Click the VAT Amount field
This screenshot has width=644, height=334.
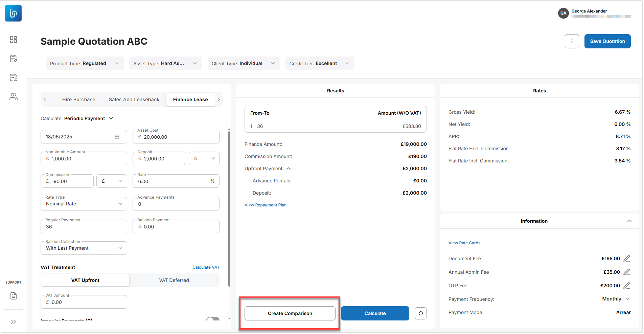[x=84, y=302]
